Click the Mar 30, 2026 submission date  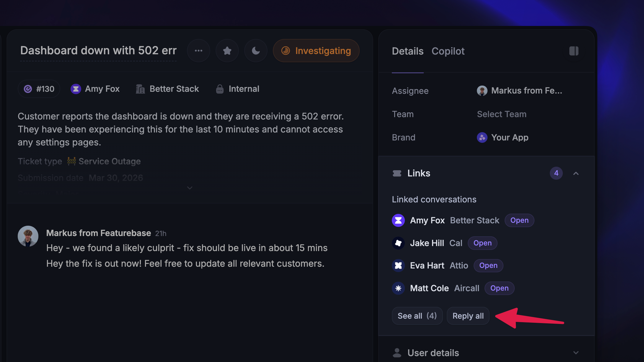[x=116, y=178]
